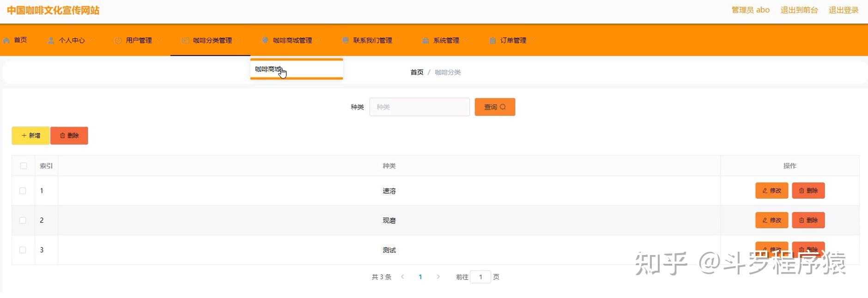Click the 共 3 条 total count text
868x298 pixels.
pos(382,277)
